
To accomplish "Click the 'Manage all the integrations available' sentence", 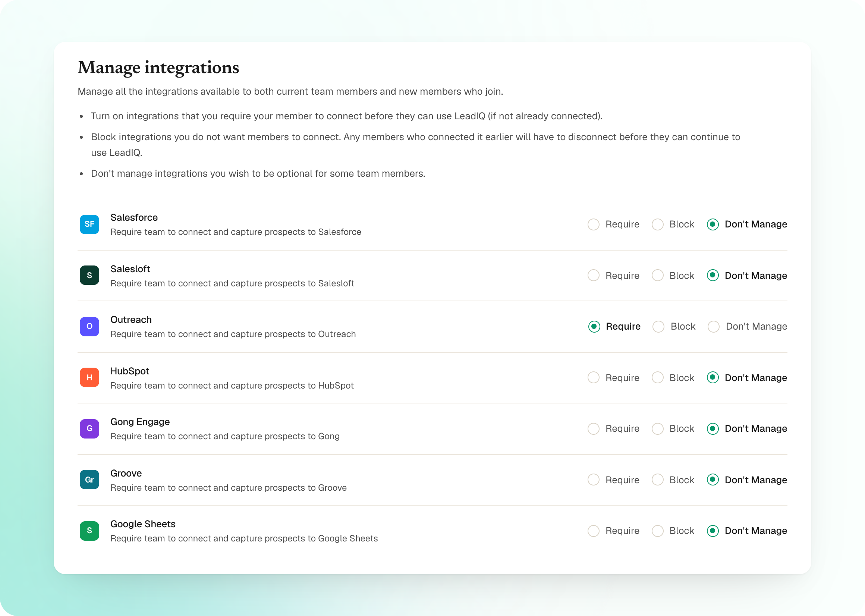I will (x=290, y=91).
